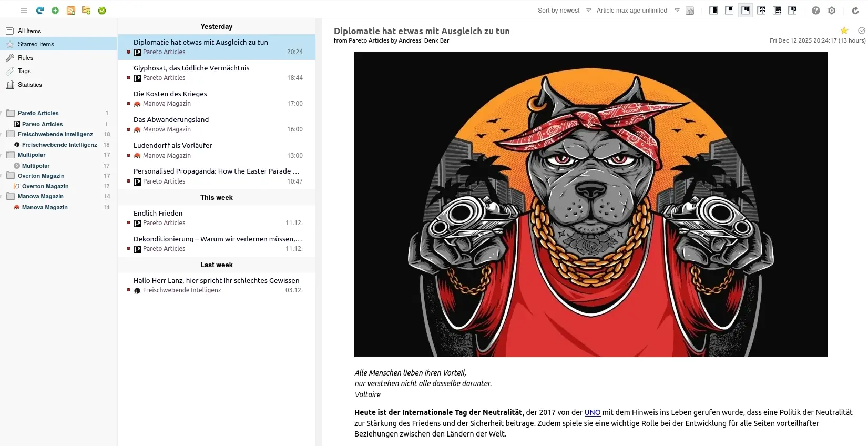Click the green mark-all-read checkmark icon
Screen dimensions: 868x446
click(x=102, y=11)
